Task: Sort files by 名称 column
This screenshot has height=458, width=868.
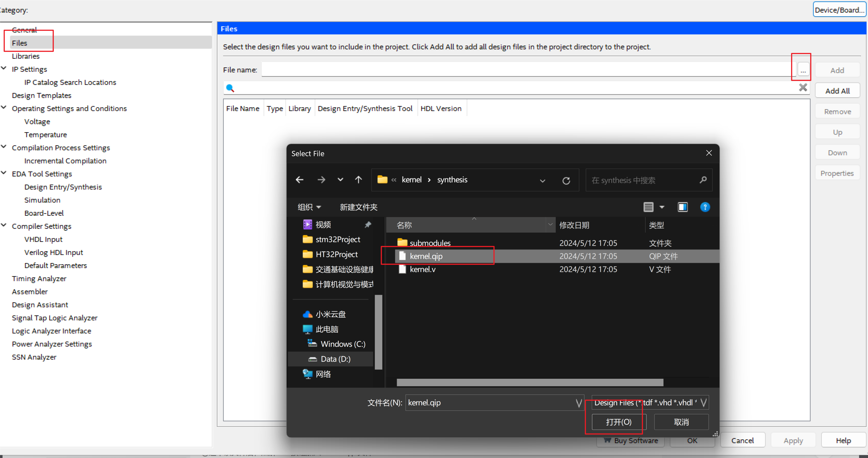Action: [x=466, y=225]
